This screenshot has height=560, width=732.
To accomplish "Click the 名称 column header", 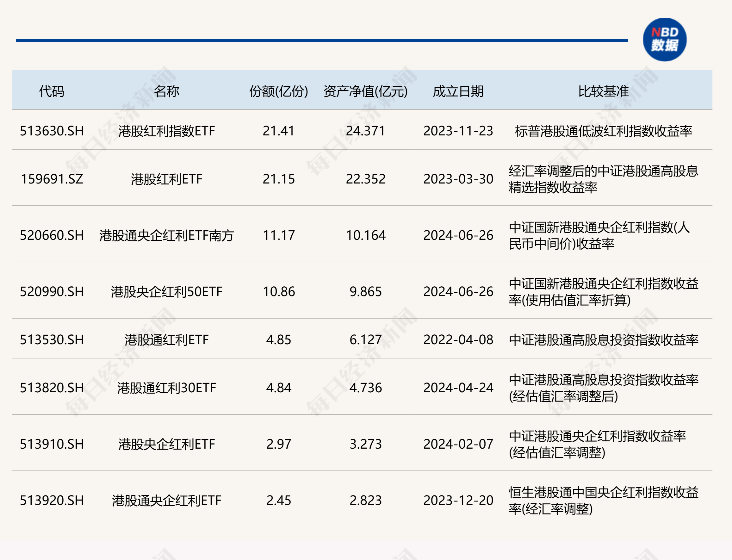I will point(167,91).
